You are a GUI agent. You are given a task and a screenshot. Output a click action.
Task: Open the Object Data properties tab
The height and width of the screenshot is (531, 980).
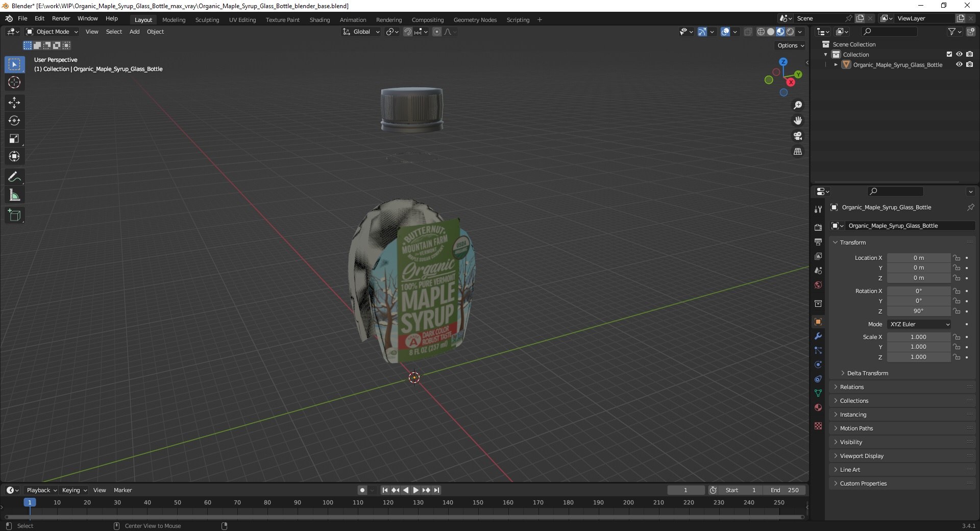818,393
